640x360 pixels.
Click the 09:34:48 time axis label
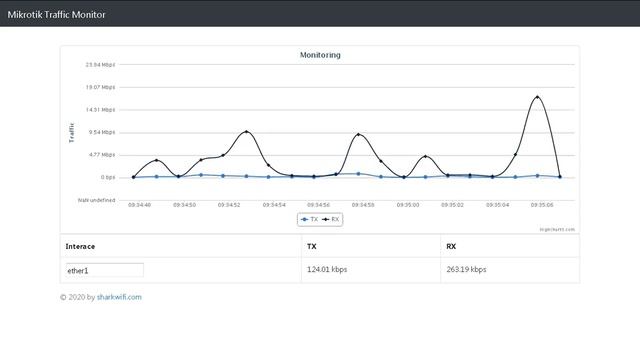click(x=140, y=205)
